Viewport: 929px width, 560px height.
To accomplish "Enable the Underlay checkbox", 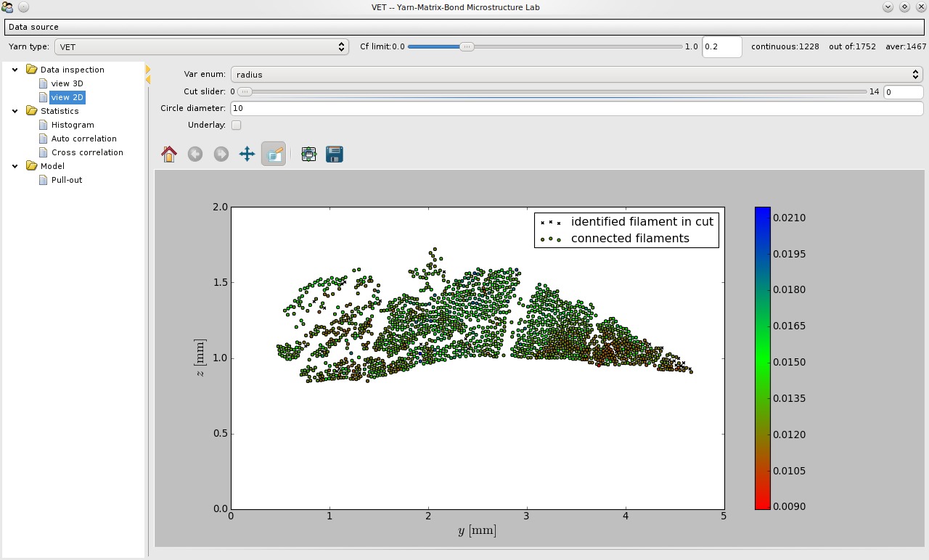I will 236,125.
